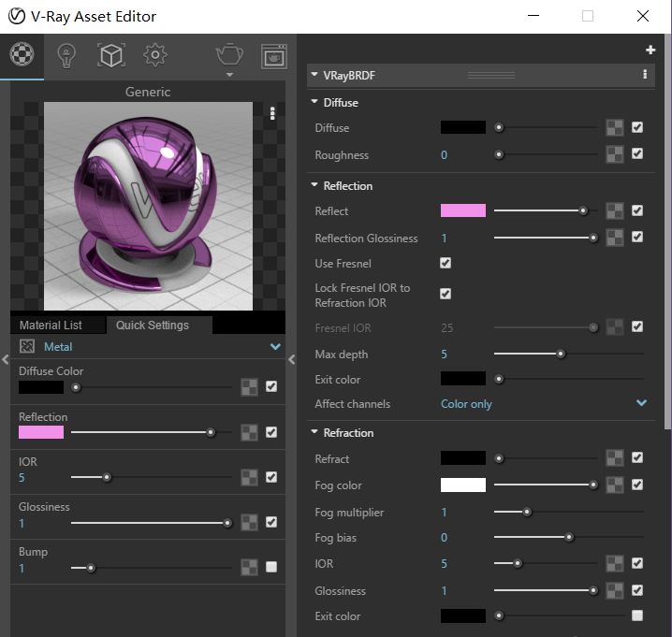Click Quick Settings IOR texture slot
Viewport: 672px width, 637px height.
(250, 478)
